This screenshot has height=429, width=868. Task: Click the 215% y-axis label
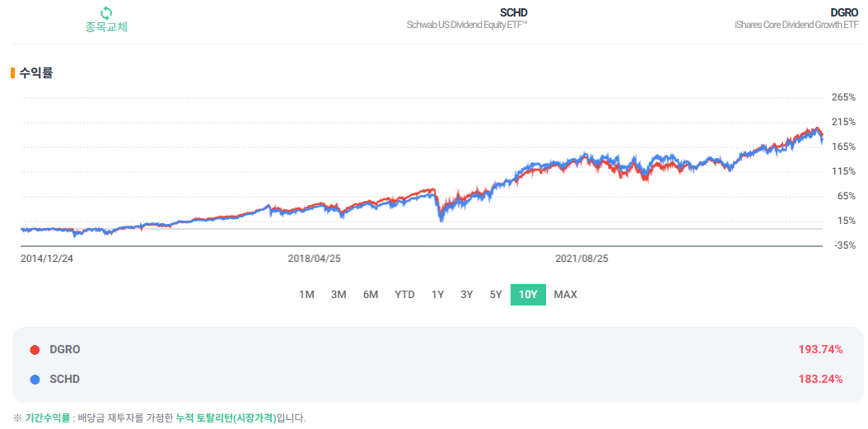pyautogui.click(x=843, y=122)
